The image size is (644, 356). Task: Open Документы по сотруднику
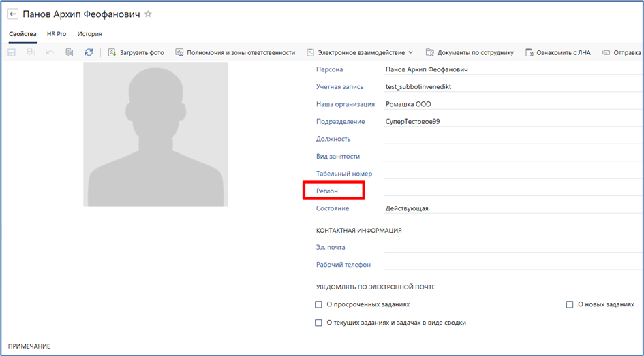(x=470, y=52)
